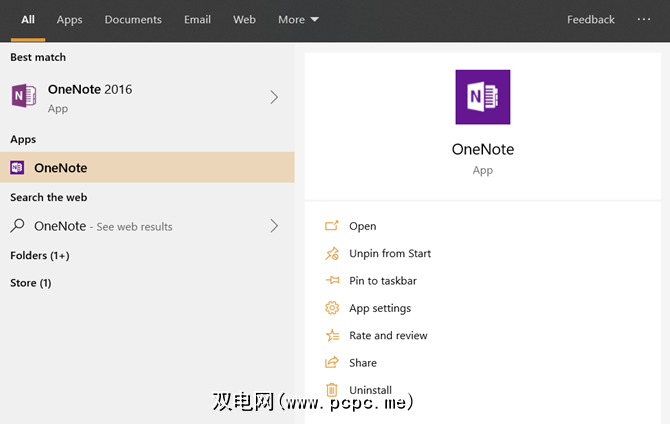Click the small OneNote icon under Apps
Image resolution: width=670 pixels, height=425 pixels.
pyautogui.click(x=18, y=168)
